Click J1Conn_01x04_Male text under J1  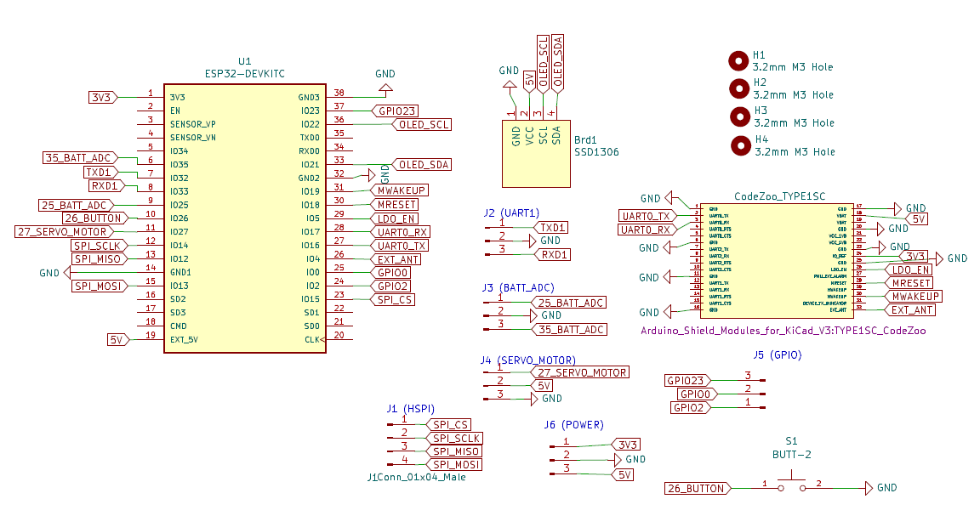coord(416,477)
